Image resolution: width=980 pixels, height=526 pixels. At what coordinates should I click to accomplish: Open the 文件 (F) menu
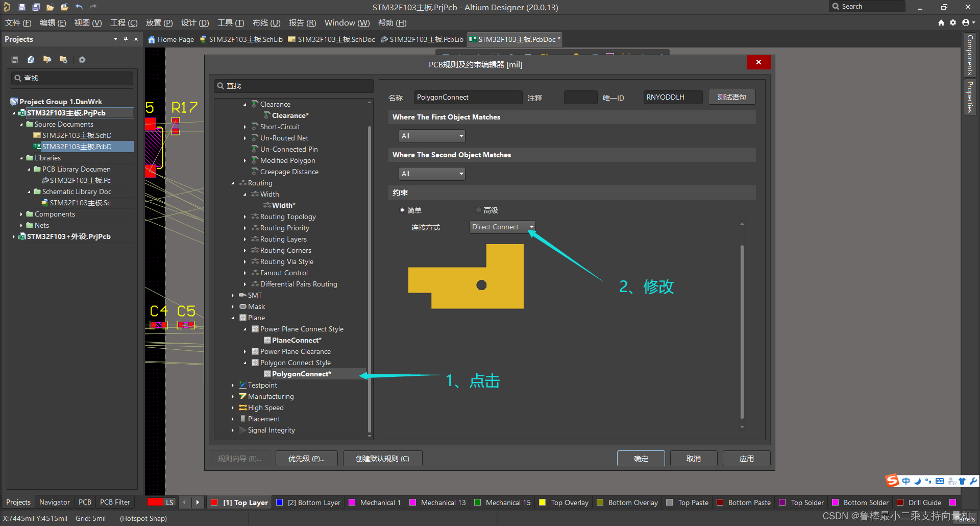tap(18, 23)
